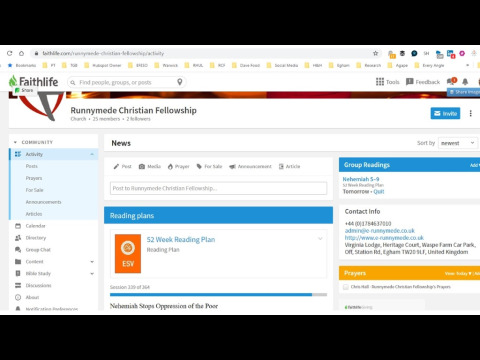Open the Social Media bookmark folder
Screen dimensions: 480x360
click(282, 65)
